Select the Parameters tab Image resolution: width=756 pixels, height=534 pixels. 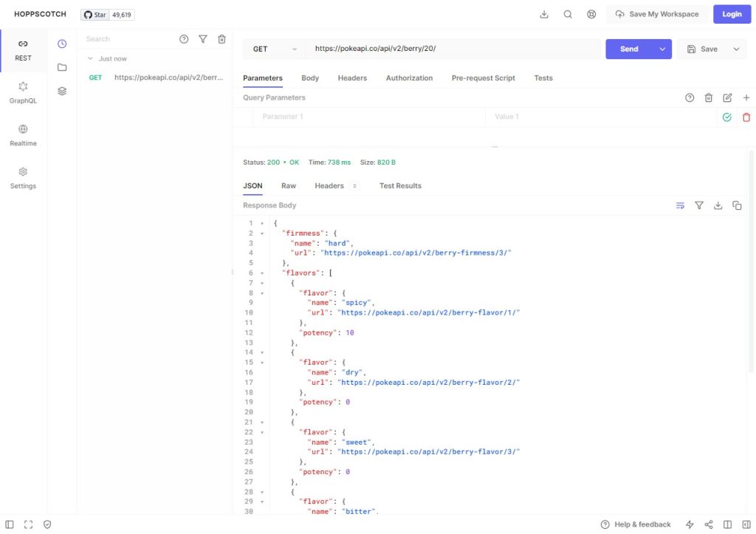pos(263,78)
